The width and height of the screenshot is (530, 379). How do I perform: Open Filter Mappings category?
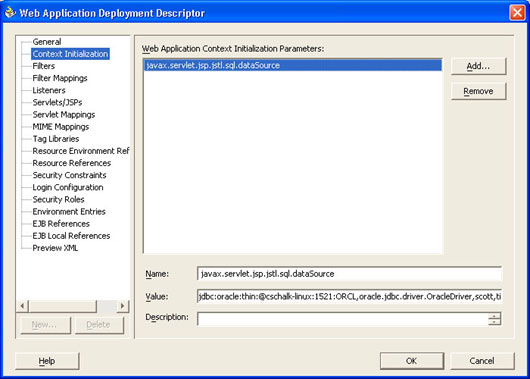pos(60,78)
